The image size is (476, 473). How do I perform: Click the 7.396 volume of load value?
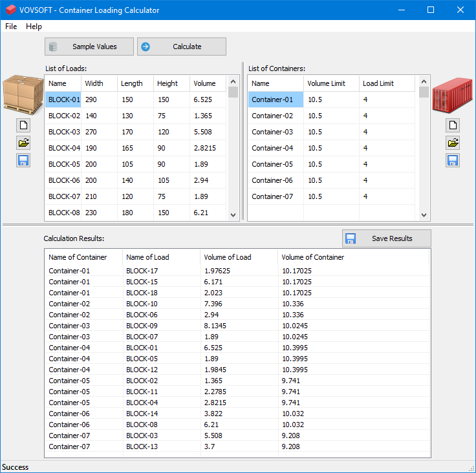(213, 304)
